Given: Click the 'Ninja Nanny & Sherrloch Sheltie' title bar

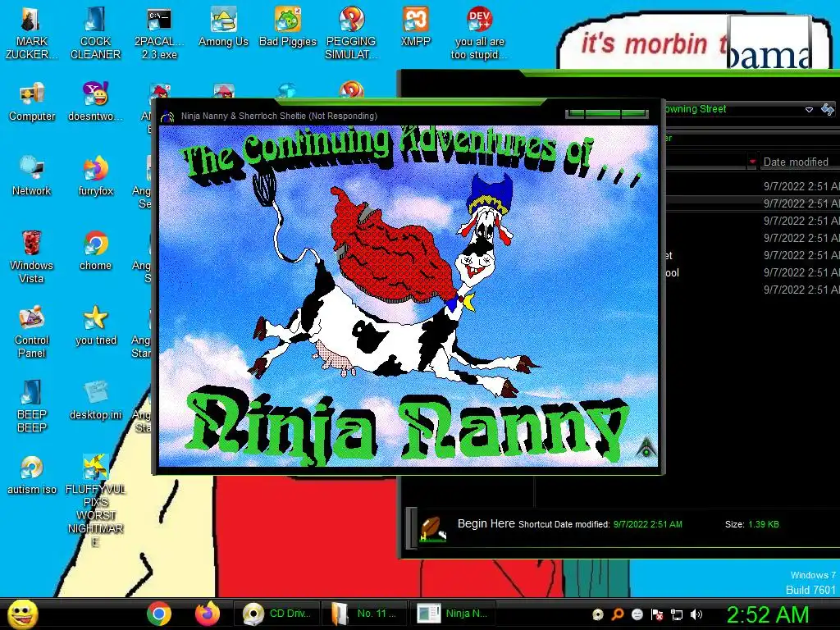Looking at the screenshot, I should 279,116.
